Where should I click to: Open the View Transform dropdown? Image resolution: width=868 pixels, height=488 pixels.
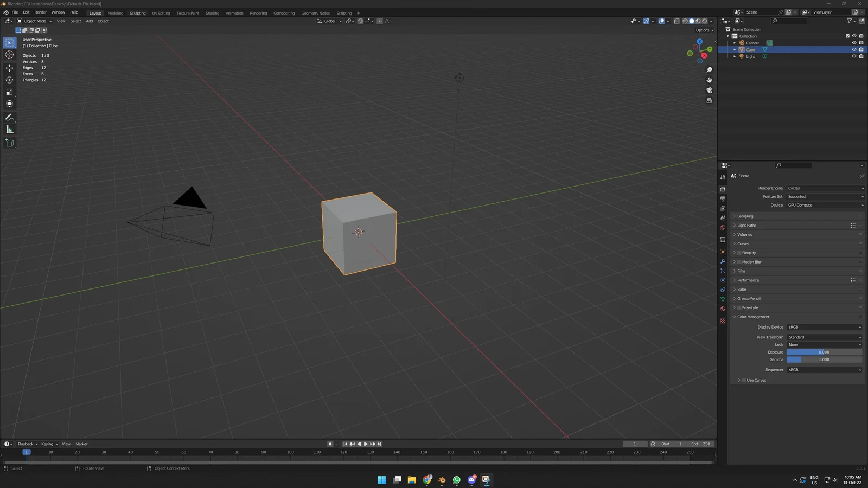[x=824, y=337]
